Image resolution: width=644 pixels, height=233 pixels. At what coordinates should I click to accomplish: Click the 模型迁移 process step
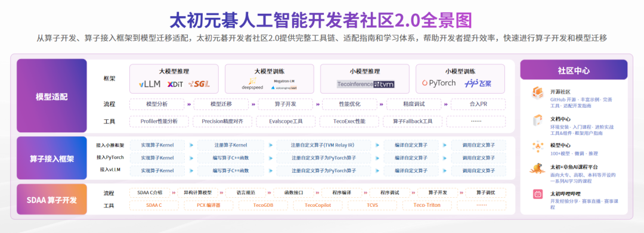(221, 105)
